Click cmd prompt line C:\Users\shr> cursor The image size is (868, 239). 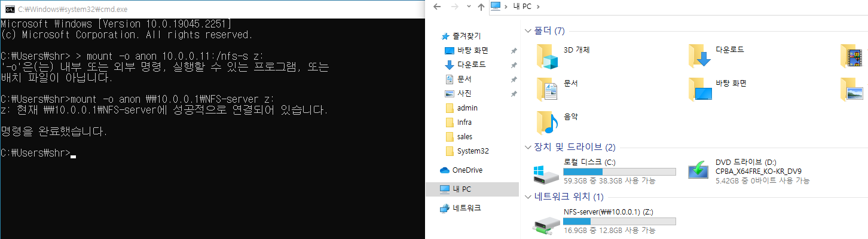[38, 153]
